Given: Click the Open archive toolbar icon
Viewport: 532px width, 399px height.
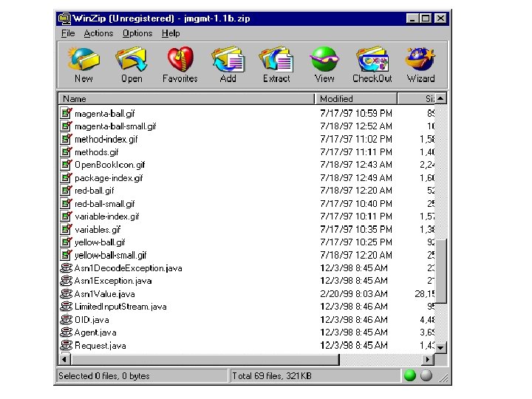Looking at the screenshot, I should (x=132, y=59).
